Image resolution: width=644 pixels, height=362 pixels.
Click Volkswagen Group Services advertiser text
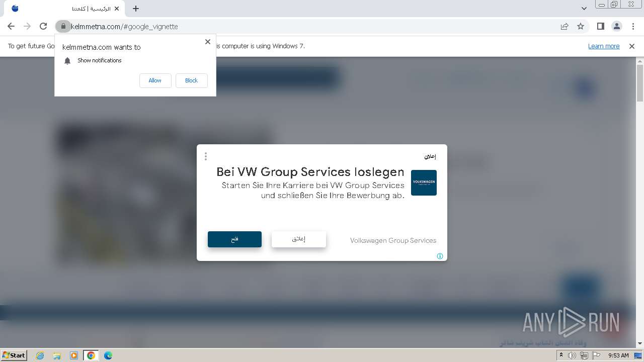coord(393,240)
